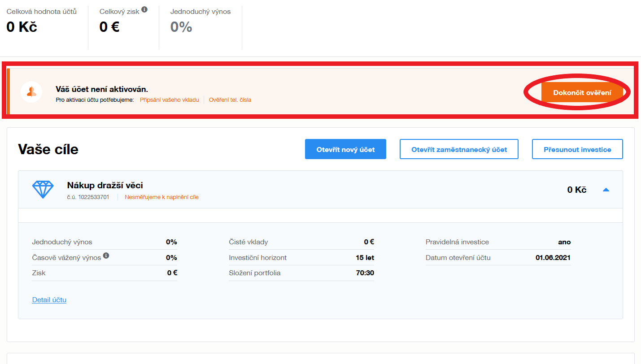Click the blue diamond goal icon
The height and width of the screenshot is (364, 641).
click(x=43, y=190)
